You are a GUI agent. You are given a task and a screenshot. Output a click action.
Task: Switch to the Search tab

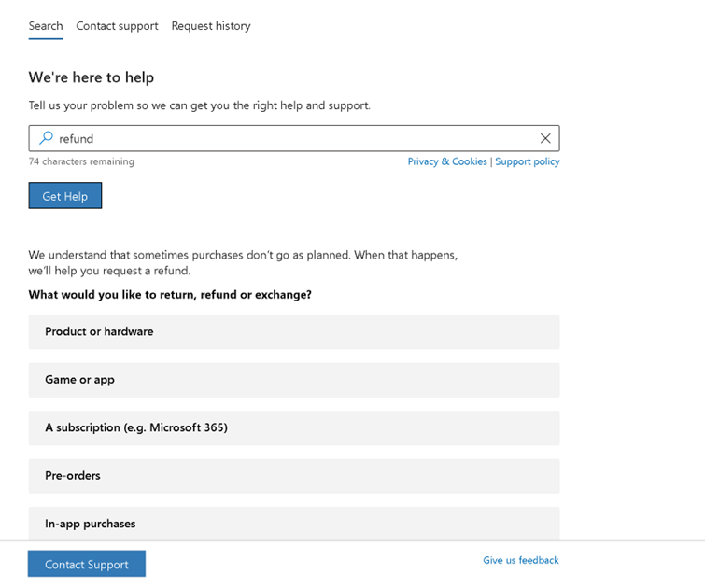coord(46,26)
